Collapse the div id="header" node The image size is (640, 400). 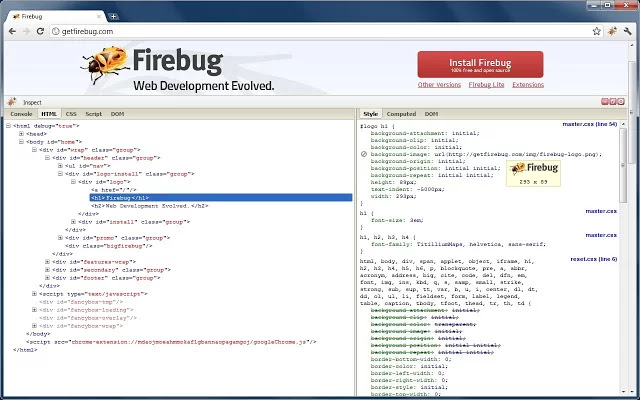tap(47, 158)
